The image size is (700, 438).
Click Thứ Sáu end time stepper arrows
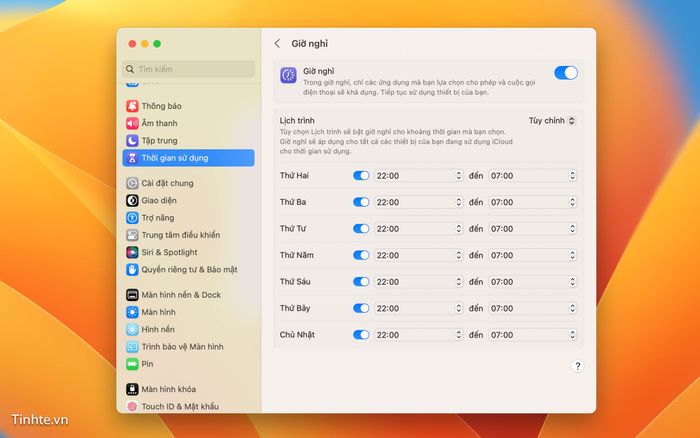click(572, 282)
